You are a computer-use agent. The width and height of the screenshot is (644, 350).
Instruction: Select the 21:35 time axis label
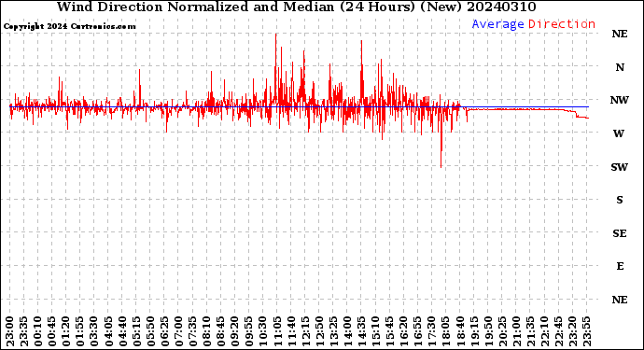pos(530,332)
